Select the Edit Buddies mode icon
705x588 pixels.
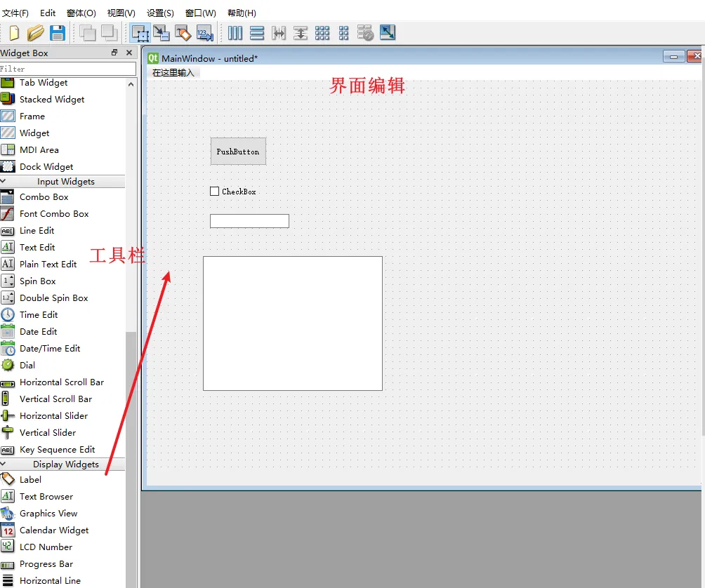point(183,33)
